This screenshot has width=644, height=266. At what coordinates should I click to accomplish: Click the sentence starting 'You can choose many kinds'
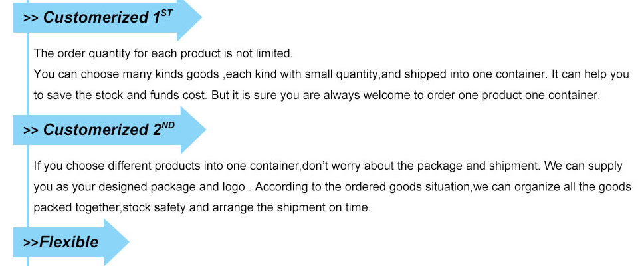coord(331,75)
